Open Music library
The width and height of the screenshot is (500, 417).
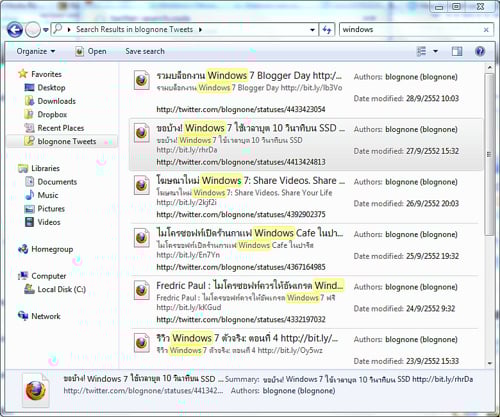coord(48,195)
